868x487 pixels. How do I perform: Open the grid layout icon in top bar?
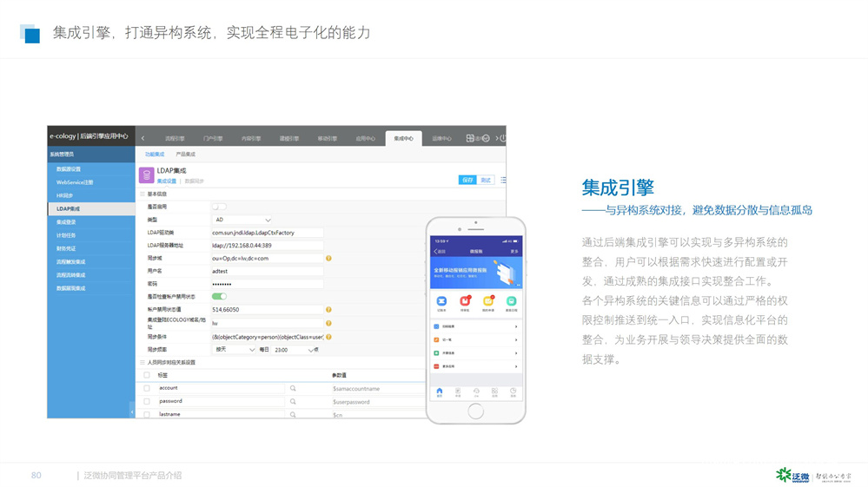(470, 138)
